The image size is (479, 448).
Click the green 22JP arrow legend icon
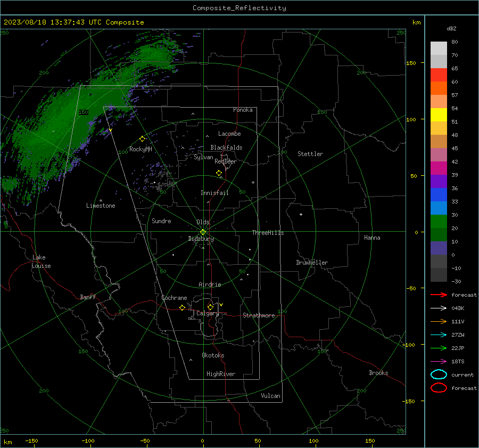tap(439, 348)
